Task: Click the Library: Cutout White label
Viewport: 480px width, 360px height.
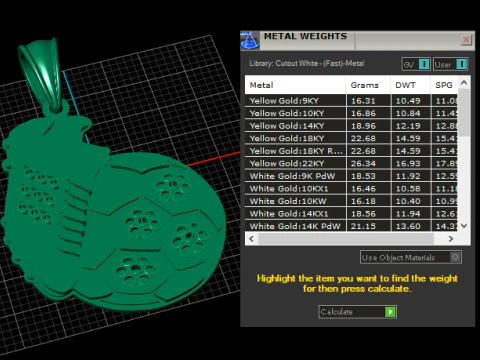Action: click(307, 63)
